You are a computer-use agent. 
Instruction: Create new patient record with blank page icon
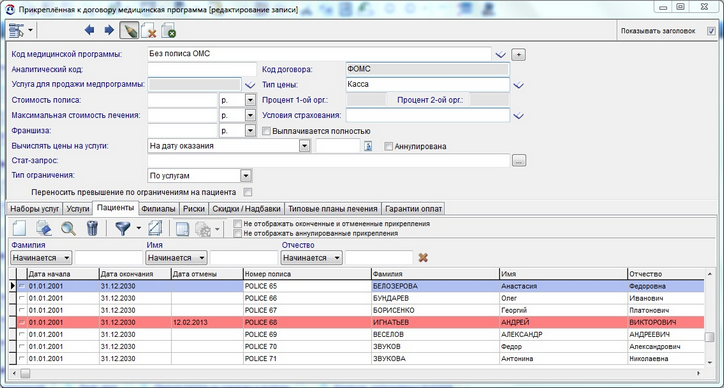(x=19, y=228)
